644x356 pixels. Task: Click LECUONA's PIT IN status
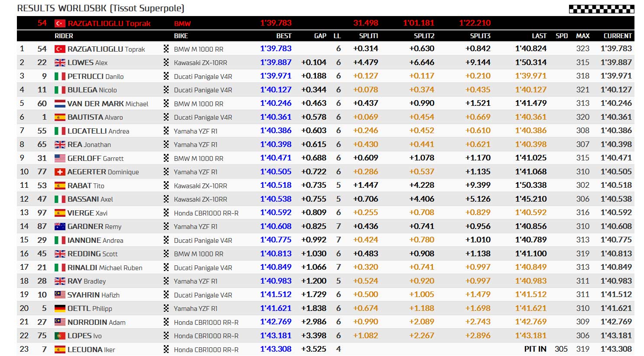[535, 349]
